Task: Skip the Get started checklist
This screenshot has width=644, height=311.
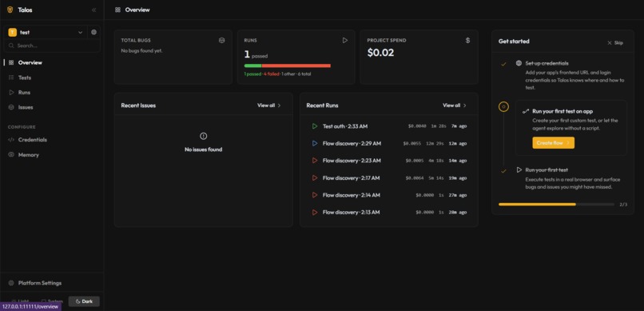Action: pyautogui.click(x=615, y=42)
